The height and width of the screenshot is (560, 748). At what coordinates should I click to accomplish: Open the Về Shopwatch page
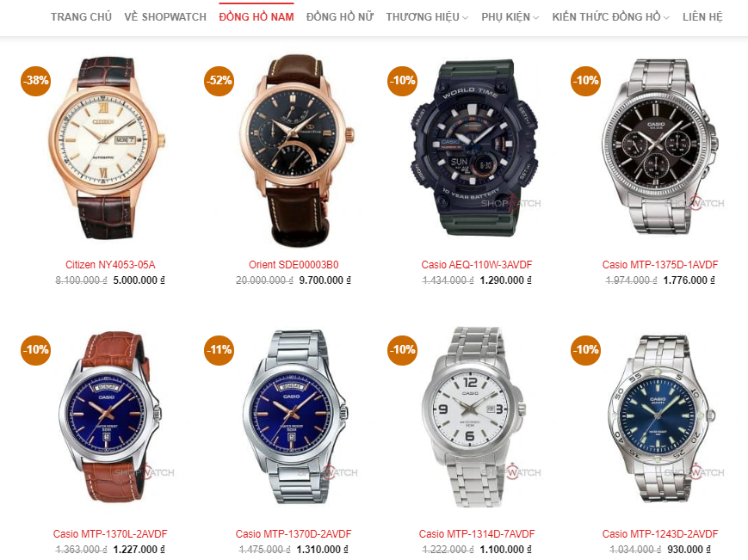165,17
